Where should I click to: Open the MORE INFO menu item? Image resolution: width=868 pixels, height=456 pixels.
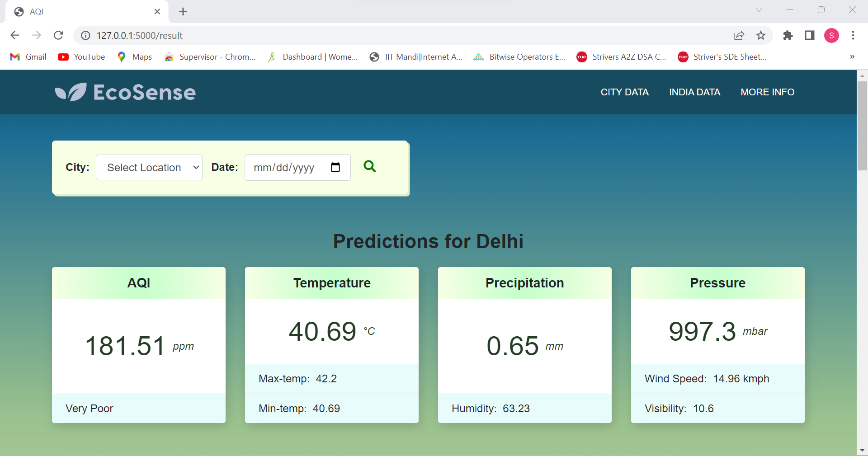(768, 92)
